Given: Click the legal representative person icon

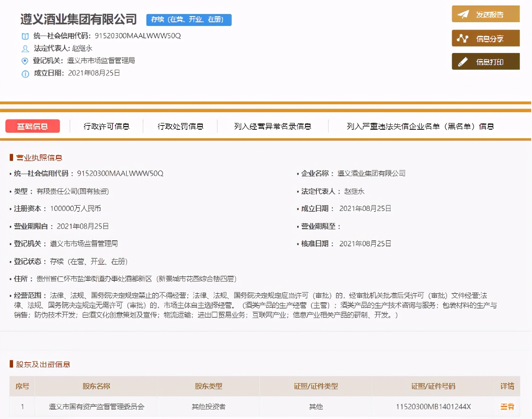Looking at the screenshot, I should coord(25,49).
